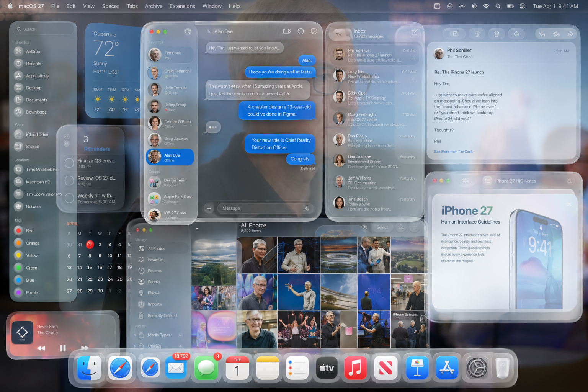Image resolution: width=588 pixels, height=392 pixels.
Task: Open the File menu
Action: coord(55,6)
